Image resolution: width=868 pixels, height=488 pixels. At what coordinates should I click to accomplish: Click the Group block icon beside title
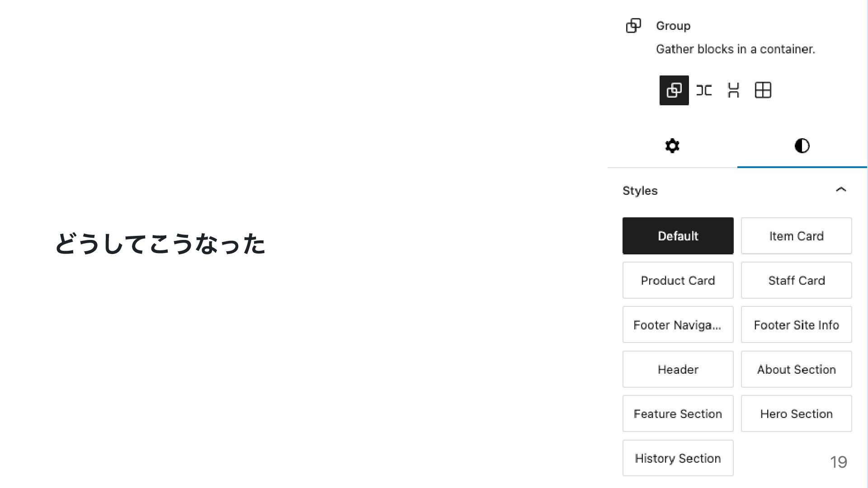click(633, 26)
